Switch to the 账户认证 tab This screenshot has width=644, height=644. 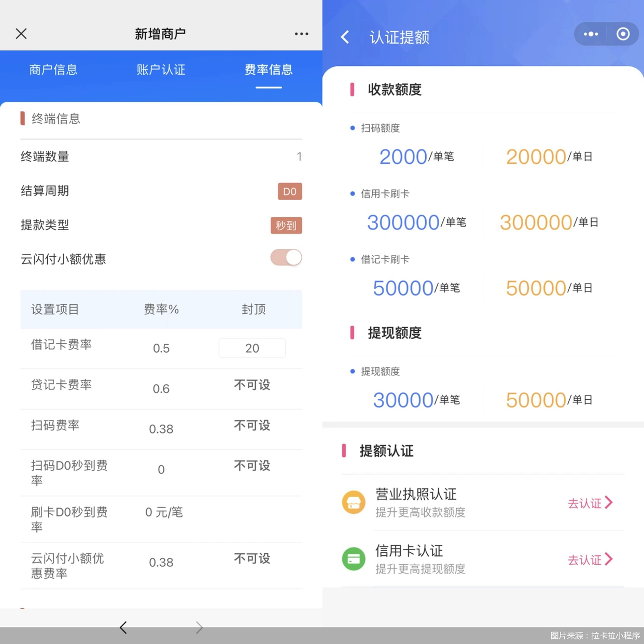click(161, 70)
